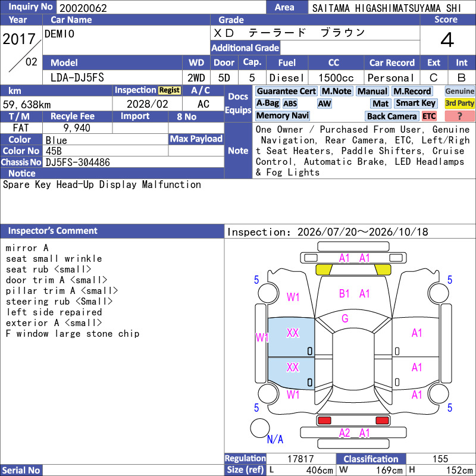Click the XX mark on front left door
The image size is (476, 476).
click(x=293, y=333)
